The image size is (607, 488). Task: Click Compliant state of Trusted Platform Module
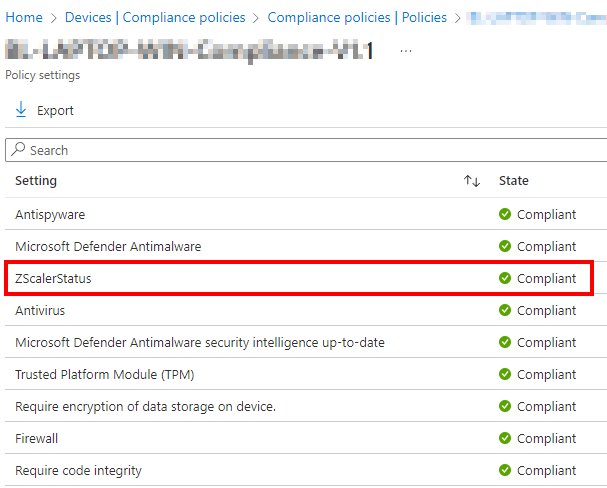[546, 375]
